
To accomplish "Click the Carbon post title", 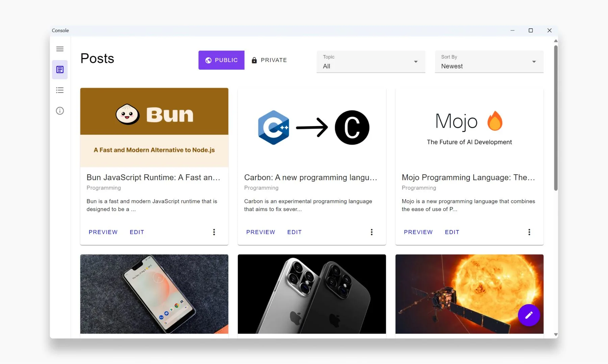I will point(311,178).
